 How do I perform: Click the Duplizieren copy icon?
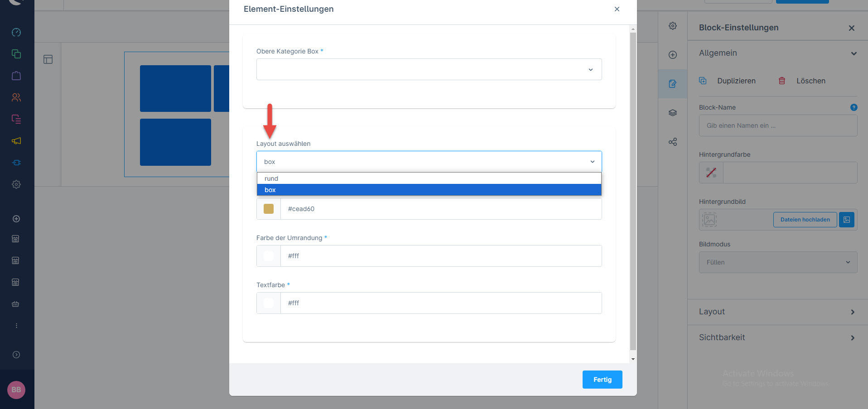click(703, 81)
